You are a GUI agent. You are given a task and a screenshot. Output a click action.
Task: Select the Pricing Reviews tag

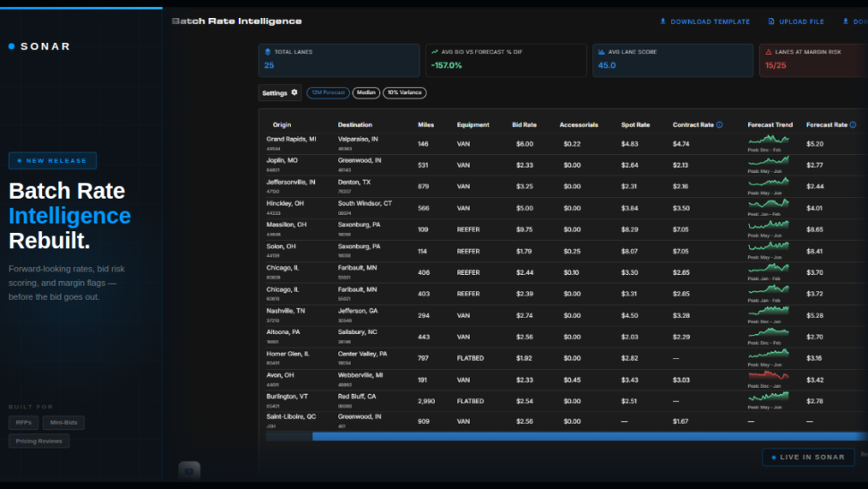[x=38, y=441]
